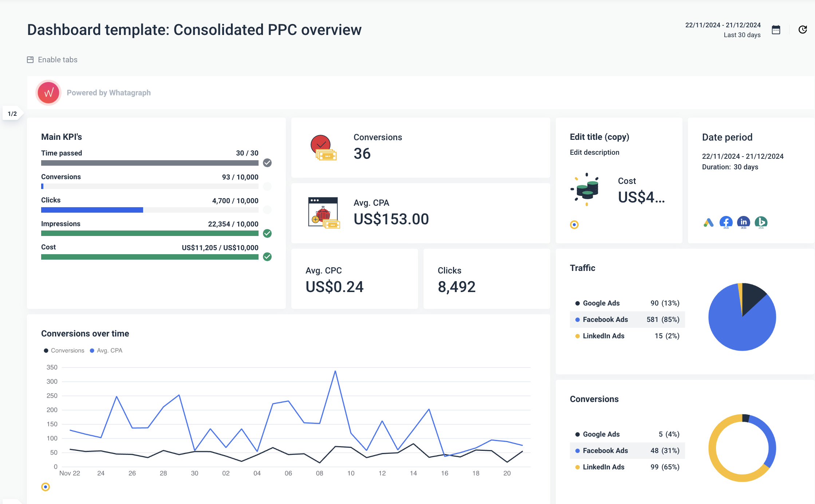Viewport: 815px width, 504px height.
Task: Click the US$11,205 / US$10,000 cost value
Action: point(220,248)
